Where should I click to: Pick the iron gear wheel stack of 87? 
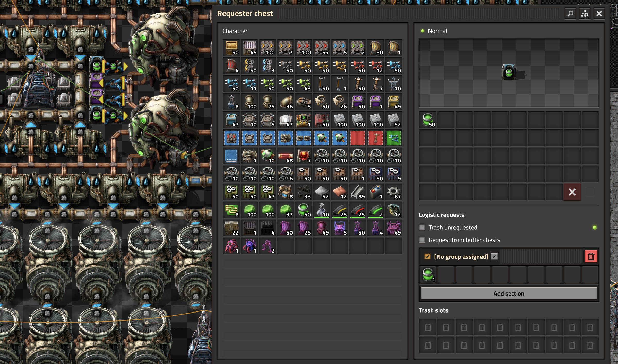(394, 192)
